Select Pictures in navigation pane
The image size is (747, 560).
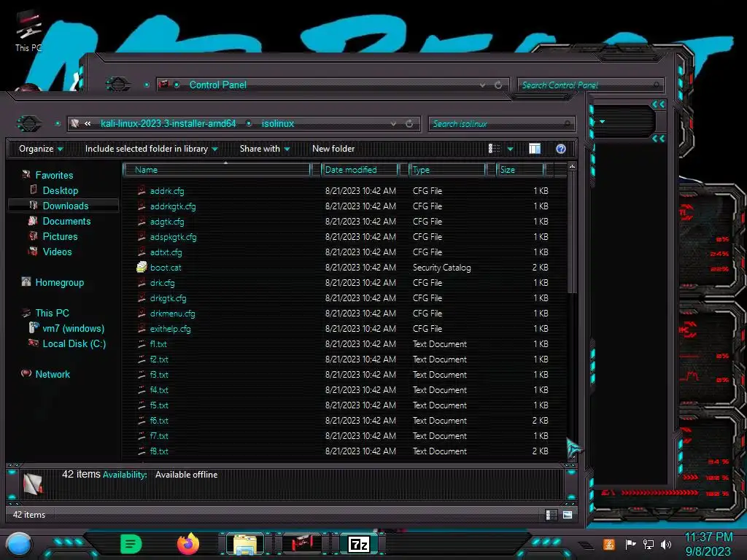click(x=60, y=236)
